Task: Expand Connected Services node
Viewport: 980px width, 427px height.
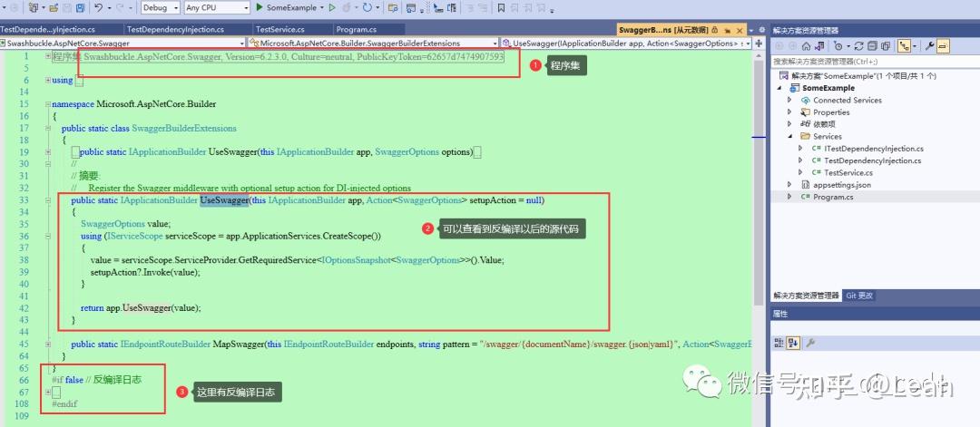Action: coord(789,100)
